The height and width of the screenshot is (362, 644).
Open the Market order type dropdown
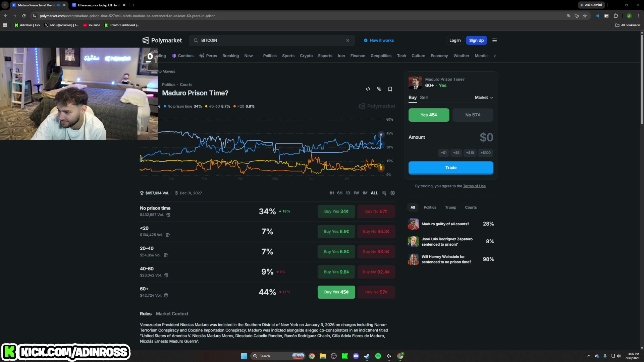click(x=484, y=98)
